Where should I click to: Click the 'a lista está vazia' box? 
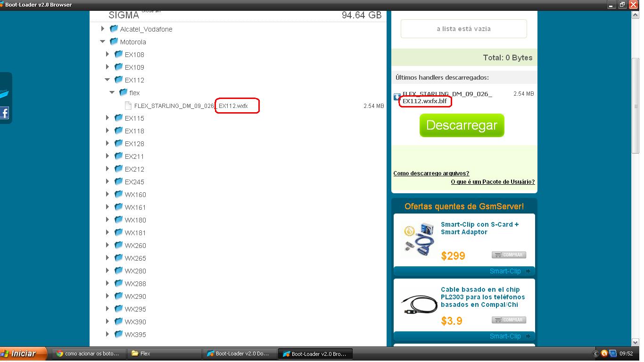[x=464, y=29]
